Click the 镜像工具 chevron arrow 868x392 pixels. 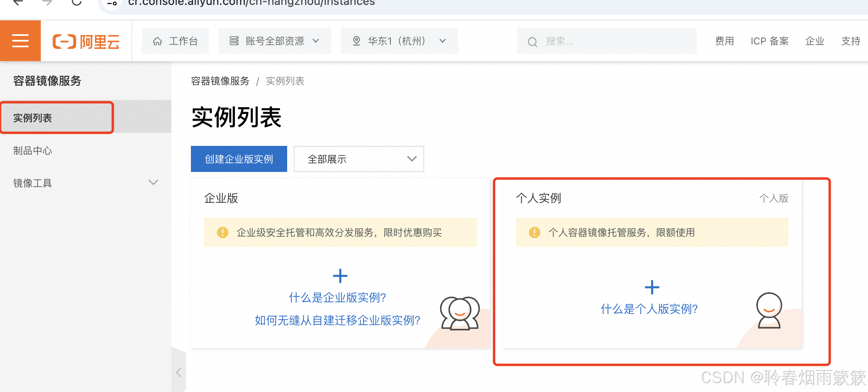pyautogui.click(x=153, y=183)
